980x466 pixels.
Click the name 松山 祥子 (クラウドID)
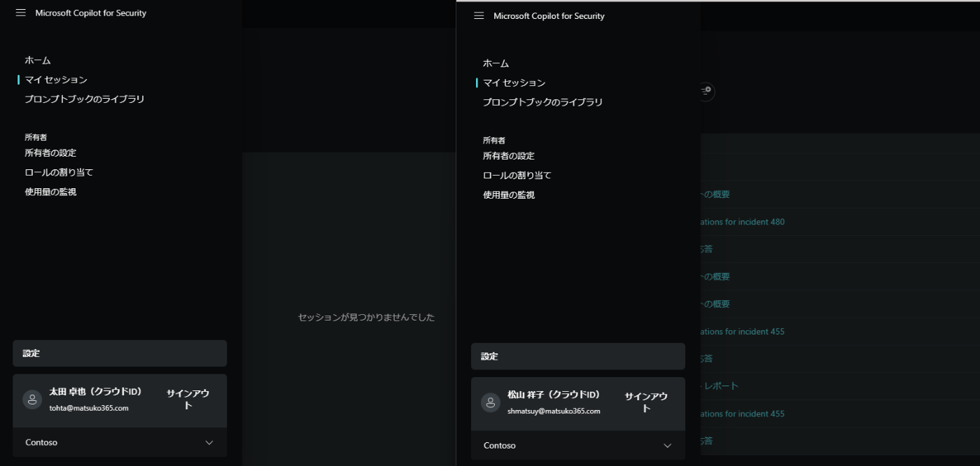pyautogui.click(x=554, y=395)
